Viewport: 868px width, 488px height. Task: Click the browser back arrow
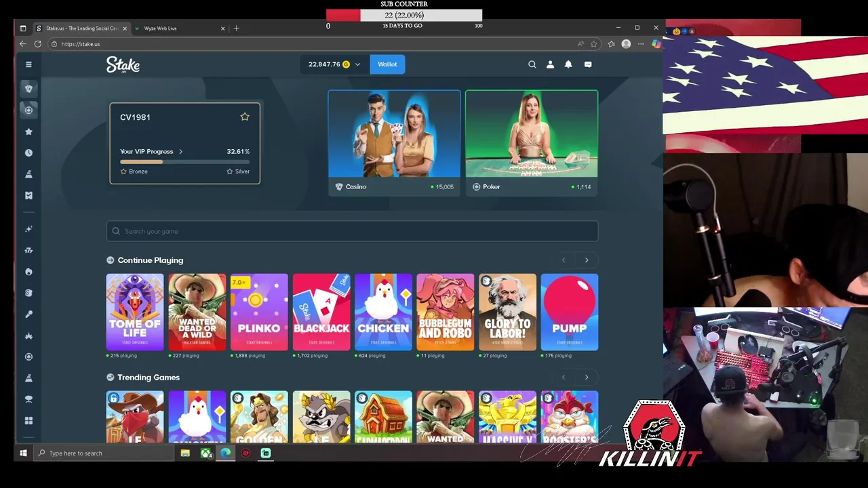pyautogui.click(x=22, y=44)
